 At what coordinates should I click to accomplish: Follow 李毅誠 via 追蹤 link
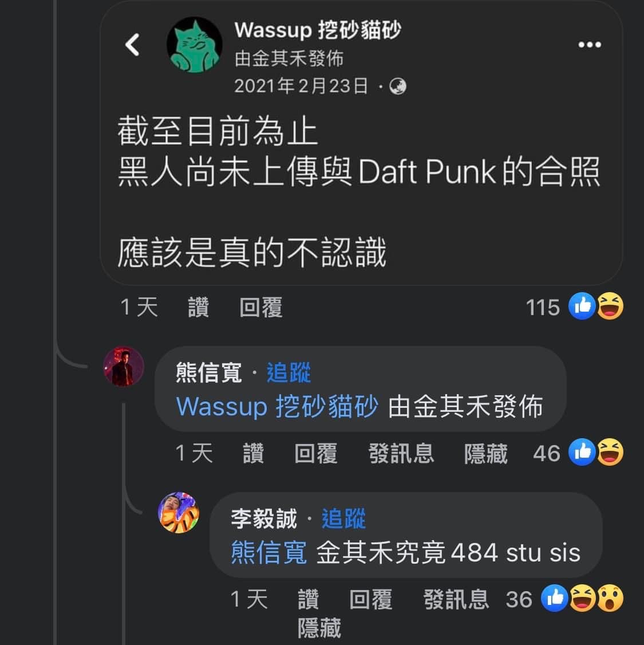[343, 518]
